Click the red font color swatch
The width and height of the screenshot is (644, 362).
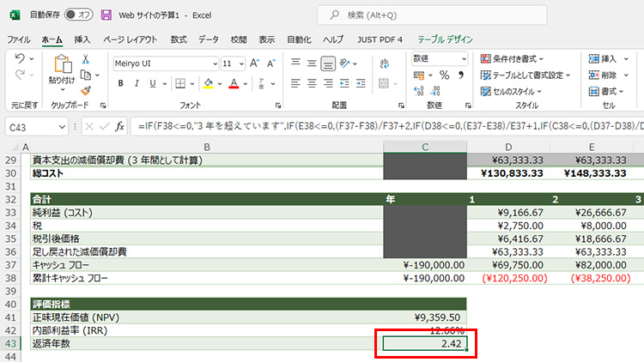[x=233, y=83]
